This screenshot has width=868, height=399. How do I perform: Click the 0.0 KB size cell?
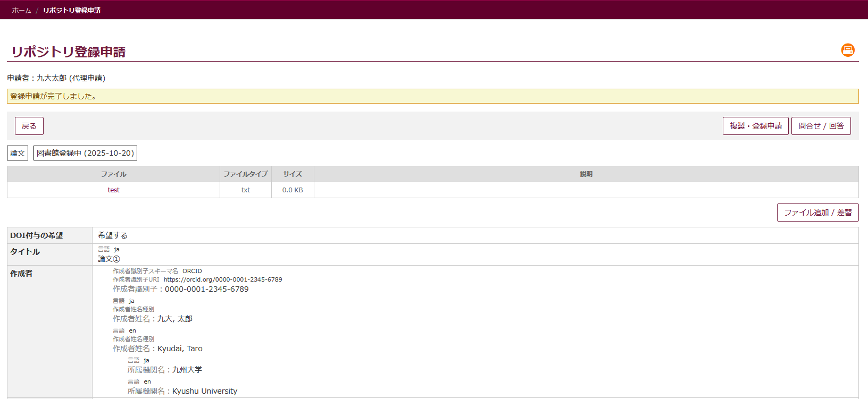[x=293, y=190]
